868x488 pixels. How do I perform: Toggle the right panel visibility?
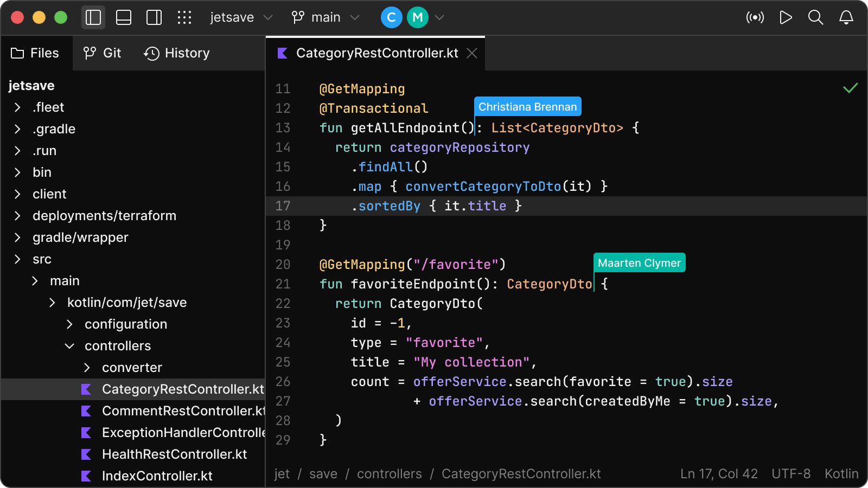tap(154, 17)
